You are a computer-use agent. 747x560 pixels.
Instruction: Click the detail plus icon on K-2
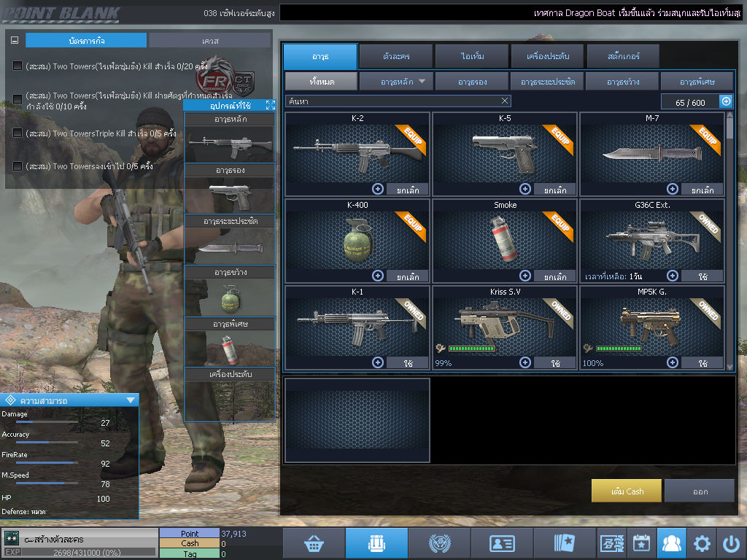(378, 189)
